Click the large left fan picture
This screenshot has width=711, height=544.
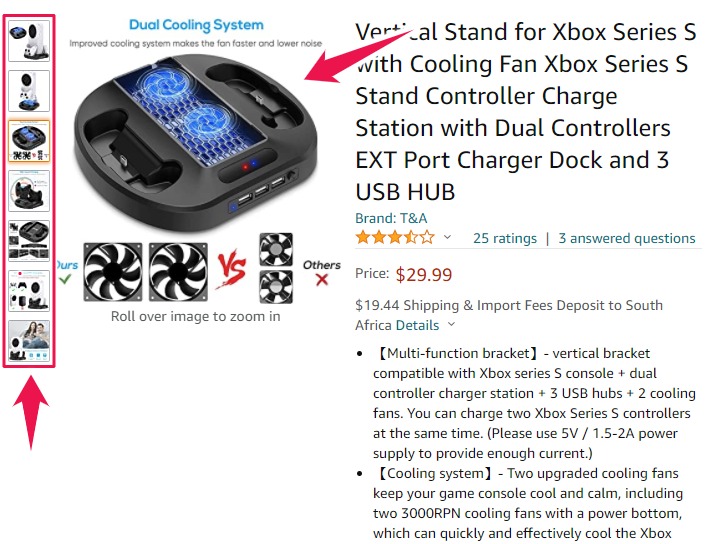pos(113,272)
